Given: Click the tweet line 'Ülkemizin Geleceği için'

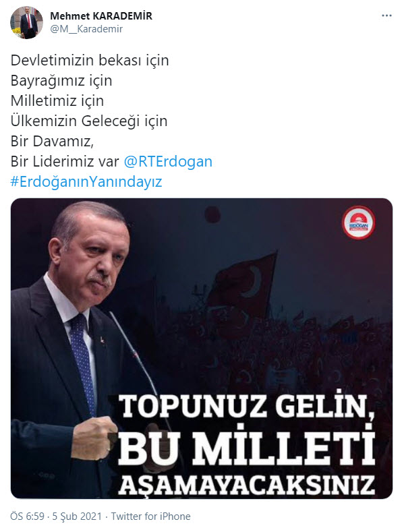Looking at the screenshot, I should click(x=89, y=121).
